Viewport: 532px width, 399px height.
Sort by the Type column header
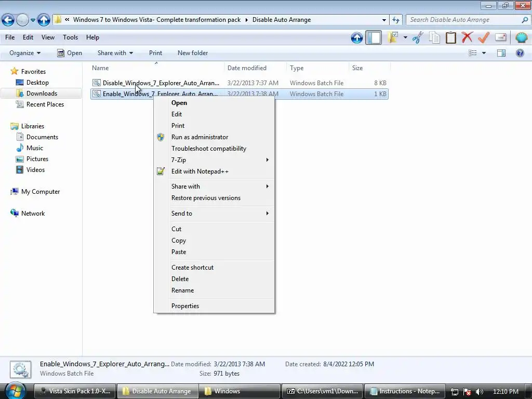click(x=318, y=68)
